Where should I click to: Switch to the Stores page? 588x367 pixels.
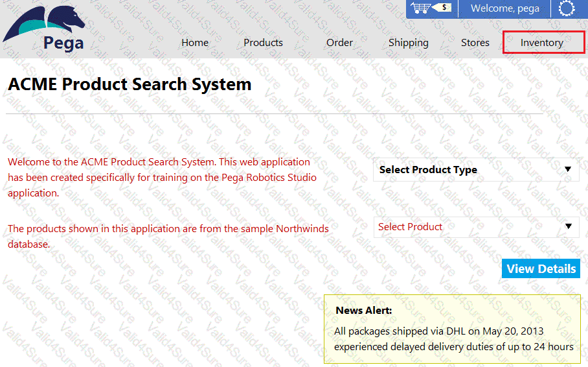click(475, 43)
